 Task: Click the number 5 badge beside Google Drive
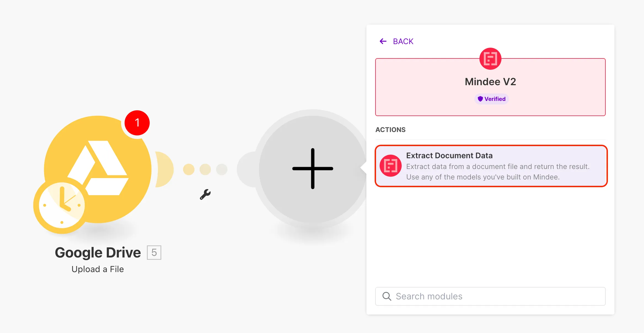(x=154, y=252)
